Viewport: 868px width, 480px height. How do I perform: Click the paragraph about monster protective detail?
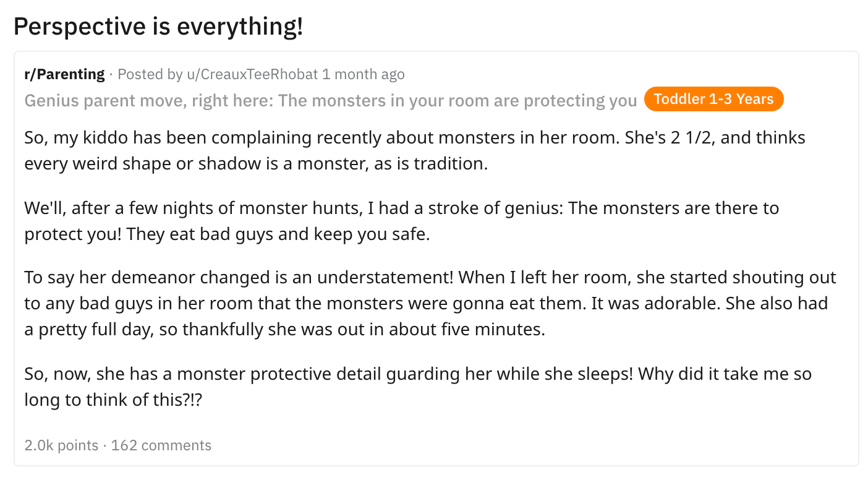click(x=418, y=387)
